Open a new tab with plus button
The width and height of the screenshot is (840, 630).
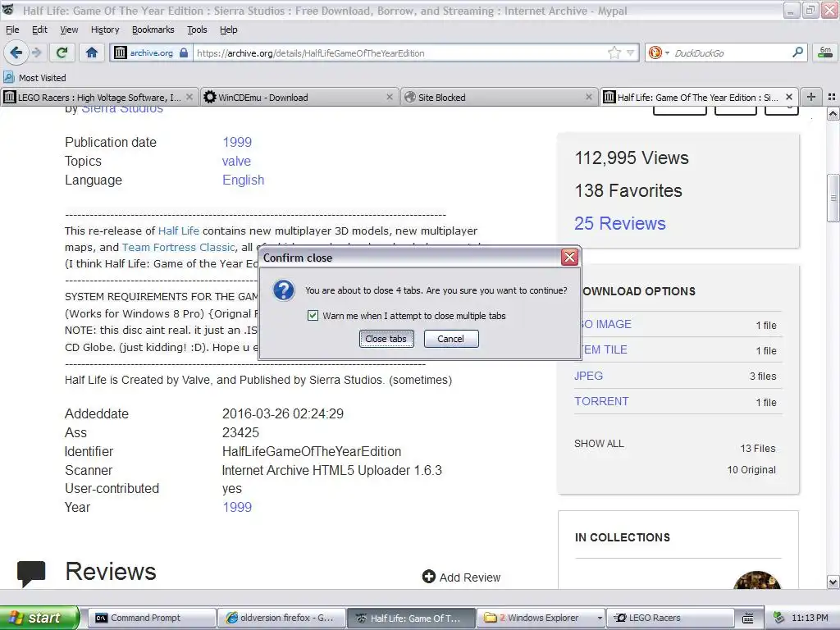pyautogui.click(x=811, y=97)
